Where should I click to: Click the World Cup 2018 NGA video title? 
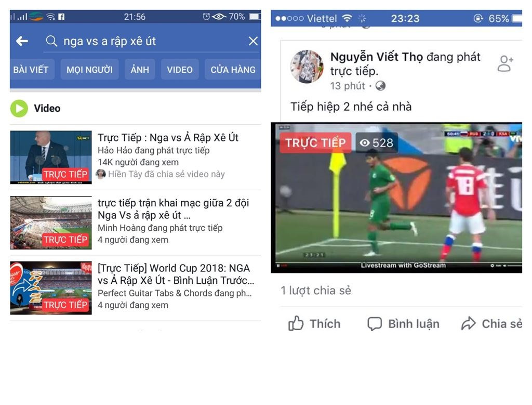[x=176, y=275]
